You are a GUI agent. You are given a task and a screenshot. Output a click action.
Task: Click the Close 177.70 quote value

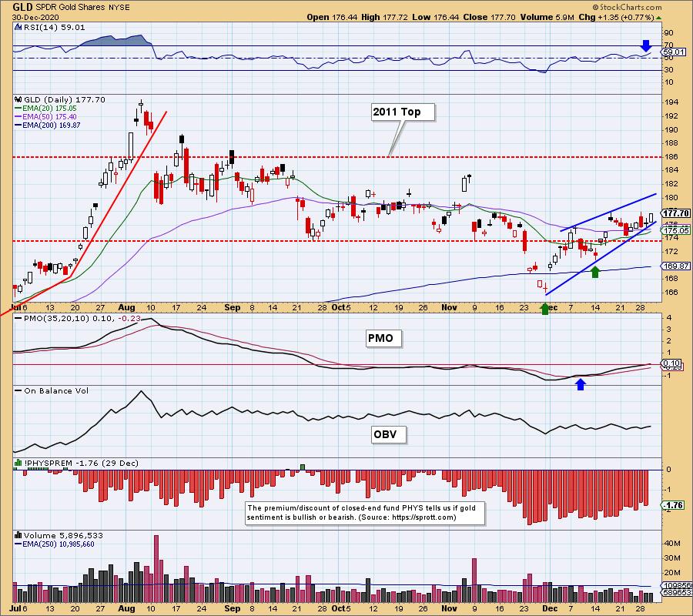(x=489, y=17)
